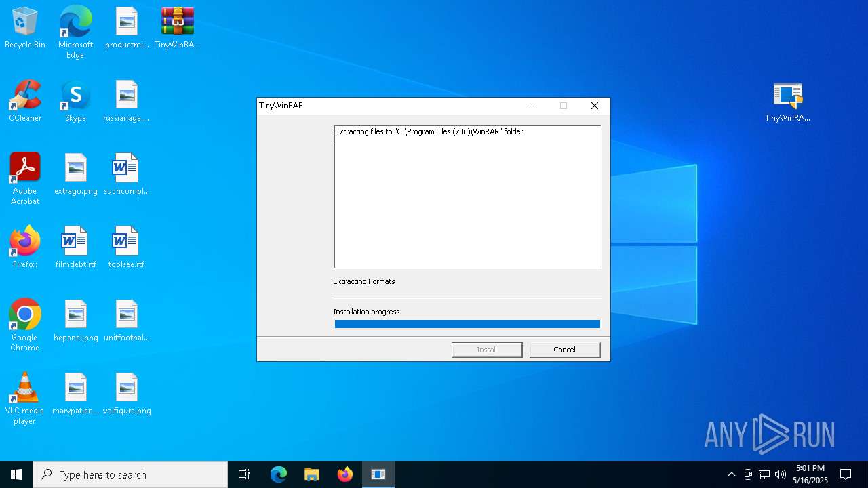
Task: Open the notification center icon
Action: click(846, 474)
